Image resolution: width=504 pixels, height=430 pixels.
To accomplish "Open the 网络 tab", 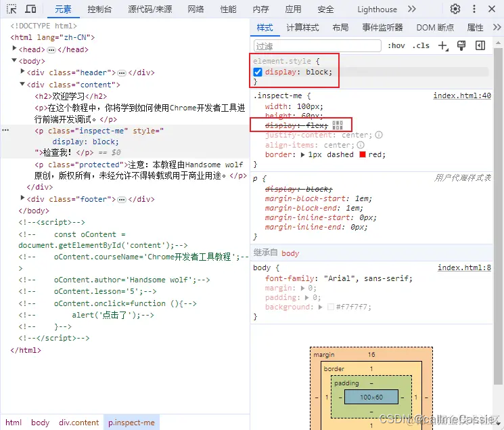I will pyautogui.click(x=196, y=9).
